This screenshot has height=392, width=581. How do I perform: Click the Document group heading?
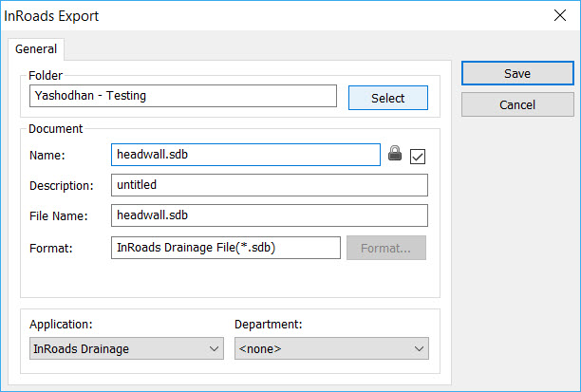56,128
